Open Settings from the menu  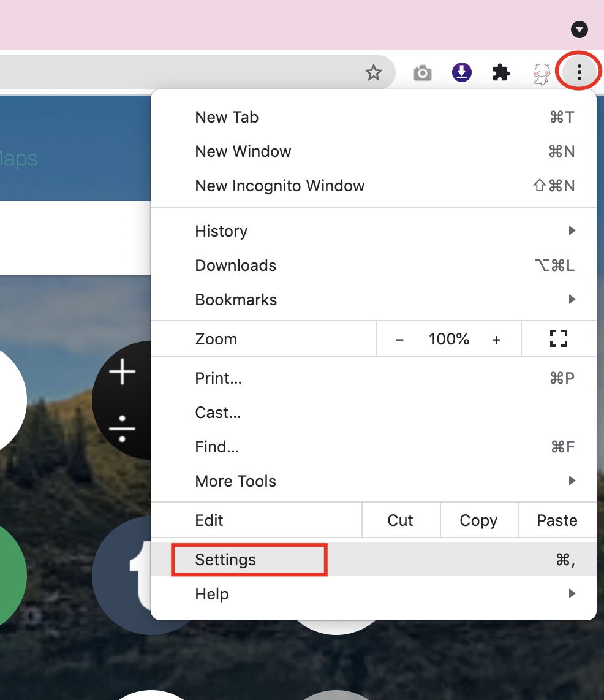374,560
